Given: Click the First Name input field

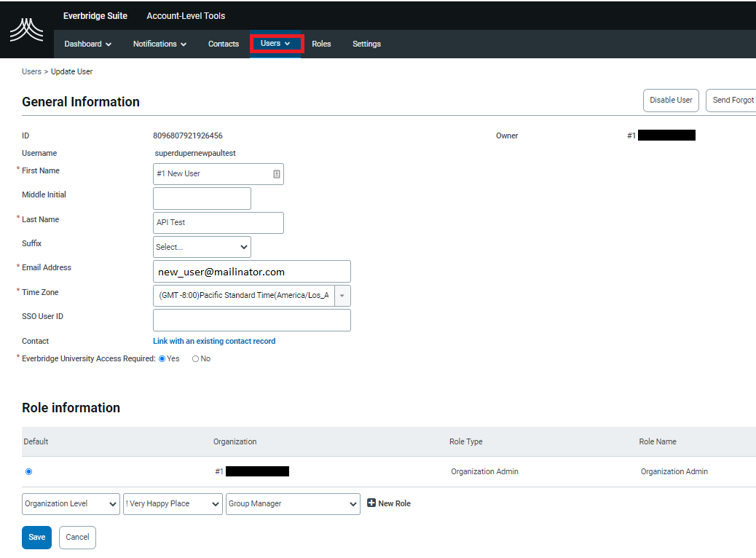Looking at the screenshot, I should 218,174.
